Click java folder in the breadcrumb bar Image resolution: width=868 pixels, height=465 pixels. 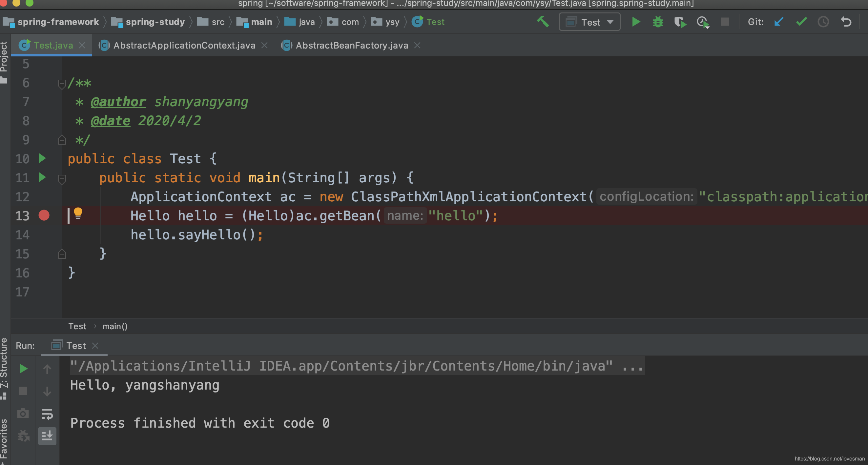point(300,22)
